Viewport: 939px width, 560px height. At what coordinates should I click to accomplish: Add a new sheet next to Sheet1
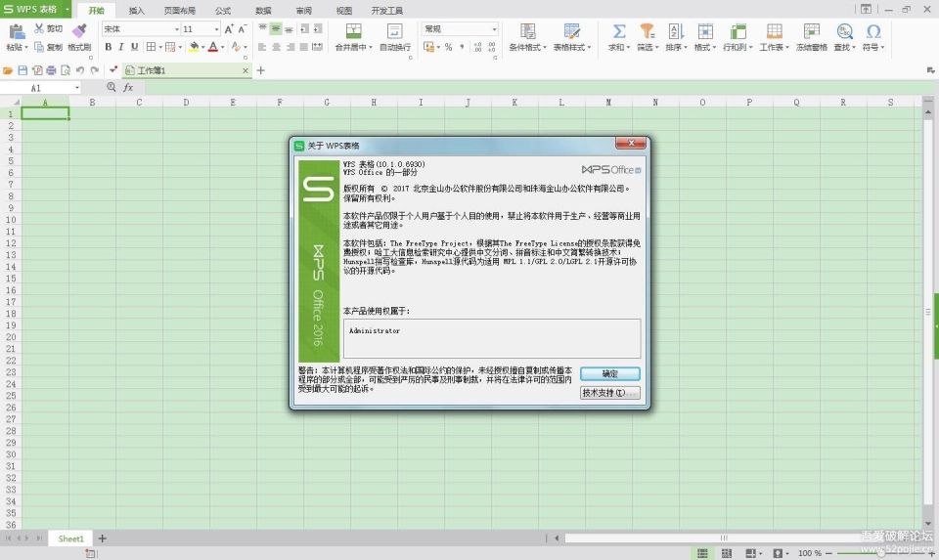[103, 538]
